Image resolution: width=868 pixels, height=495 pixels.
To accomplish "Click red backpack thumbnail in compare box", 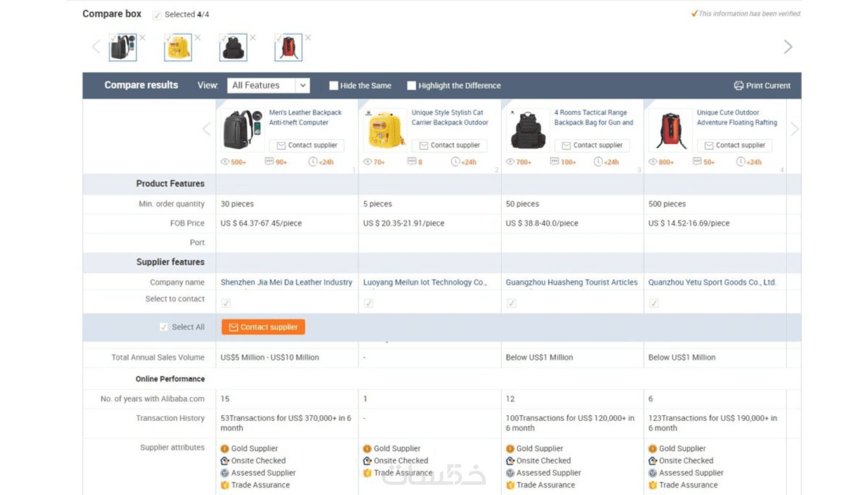I will tap(288, 47).
